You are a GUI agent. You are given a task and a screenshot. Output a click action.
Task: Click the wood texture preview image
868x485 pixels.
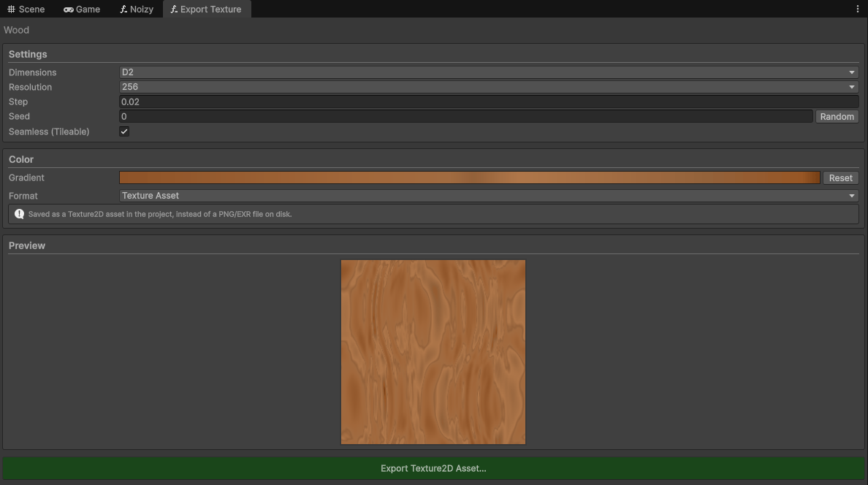[x=433, y=352]
